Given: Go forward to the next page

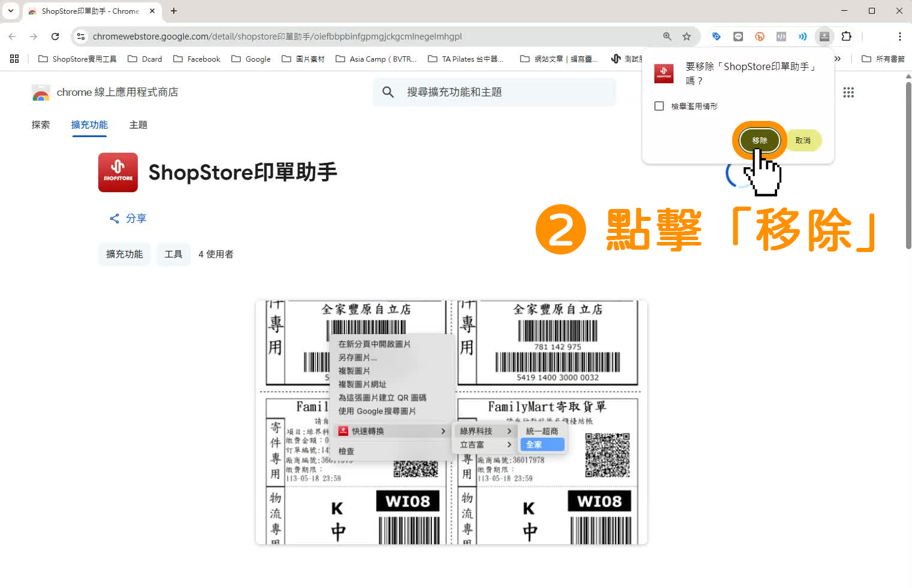Looking at the screenshot, I should coord(34,37).
